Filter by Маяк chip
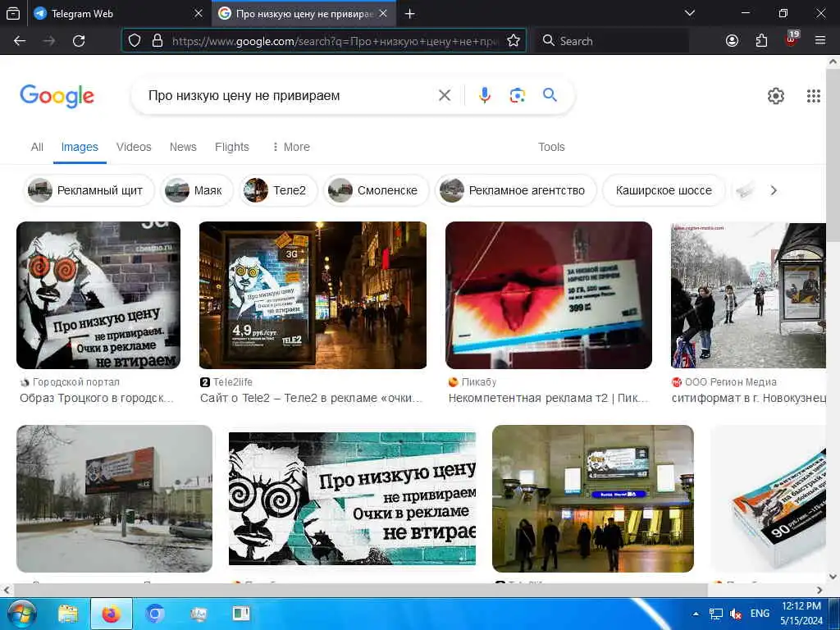The width and height of the screenshot is (840, 630). click(x=197, y=190)
